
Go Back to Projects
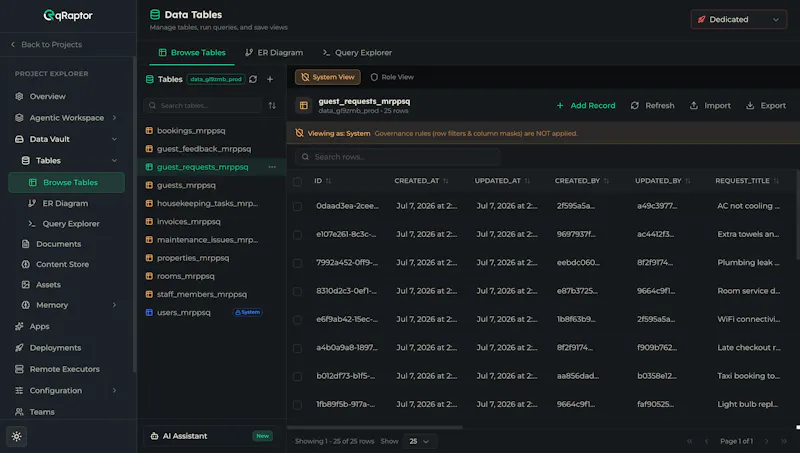click(x=46, y=44)
